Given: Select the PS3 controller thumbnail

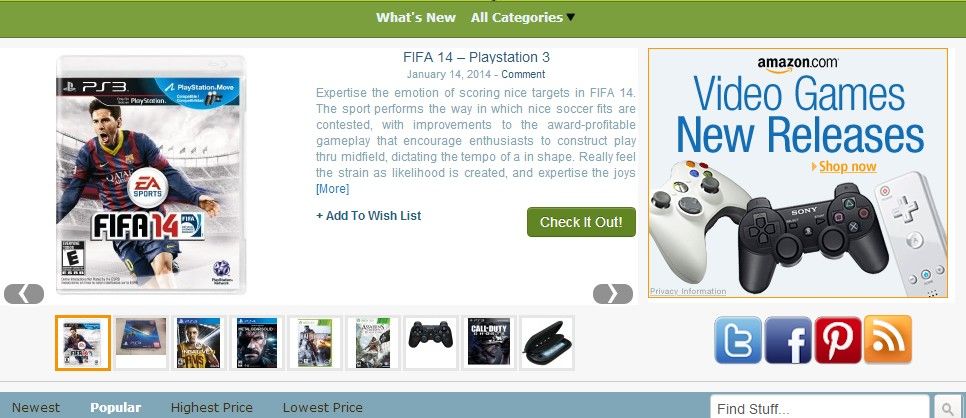Looking at the screenshot, I should 431,342.
